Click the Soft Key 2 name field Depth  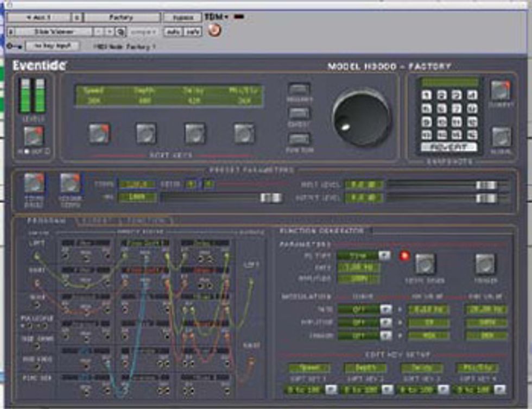point(365,368)
